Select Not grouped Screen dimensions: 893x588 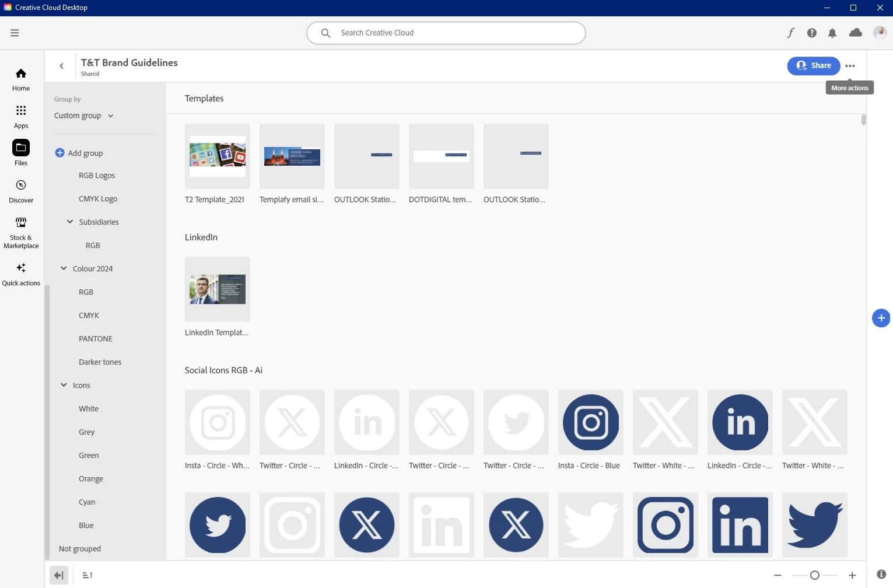tap(80, 548)
